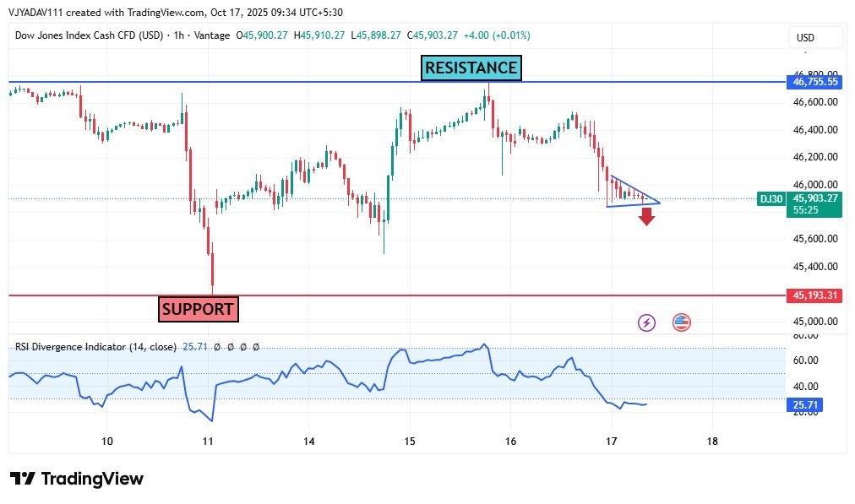Viewport: 855px width, 504px height.
Task: Click the red 45,193.31 support price tag
Action: [x=814, y=295]
